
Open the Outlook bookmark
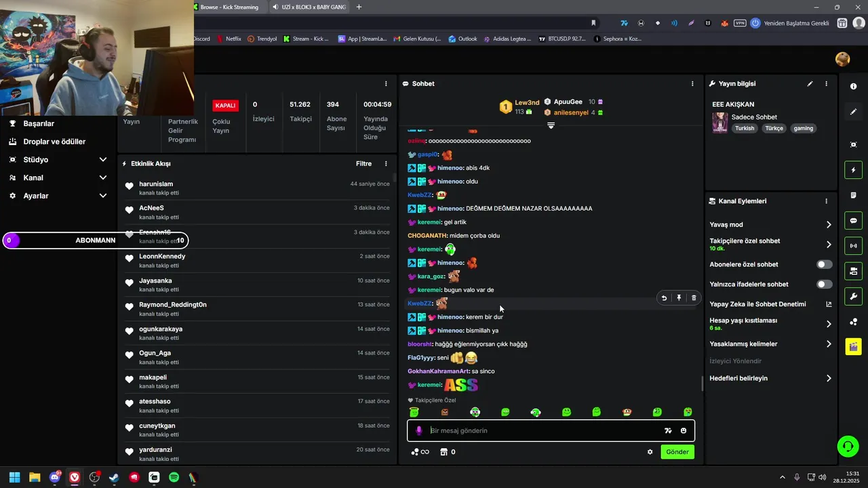click(x=463, y=39)
